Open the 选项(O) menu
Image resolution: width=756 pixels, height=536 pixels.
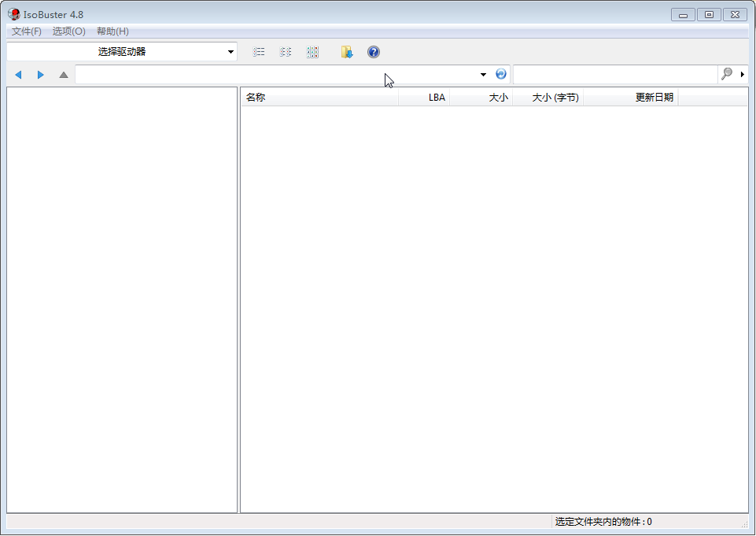click(68, 31)
